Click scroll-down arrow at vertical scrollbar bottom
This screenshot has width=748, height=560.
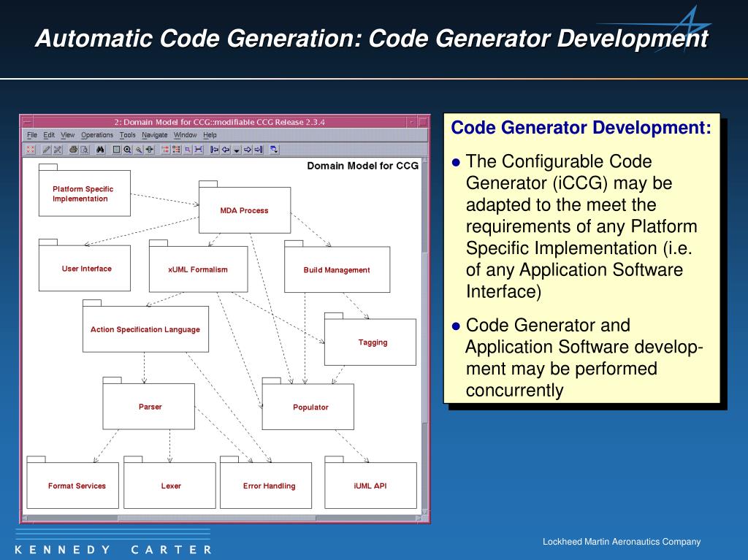click(425, 512)
